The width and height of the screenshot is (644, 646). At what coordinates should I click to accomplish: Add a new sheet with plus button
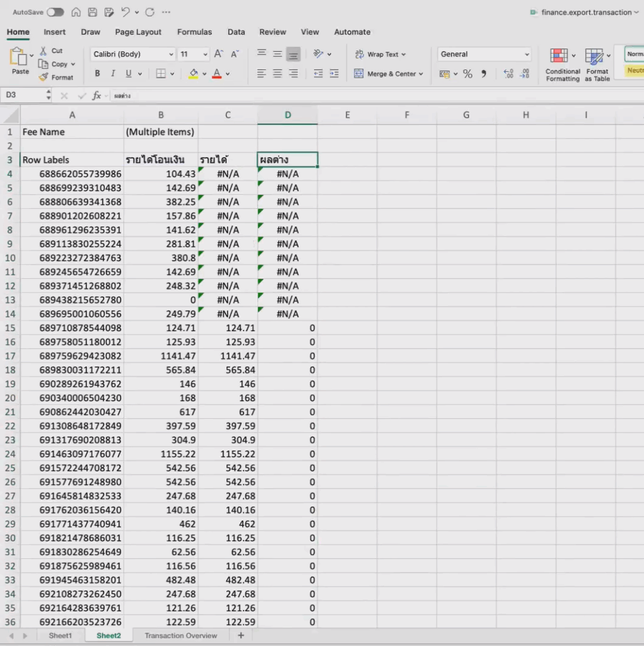pyautogui.click(x=240, y=635)
